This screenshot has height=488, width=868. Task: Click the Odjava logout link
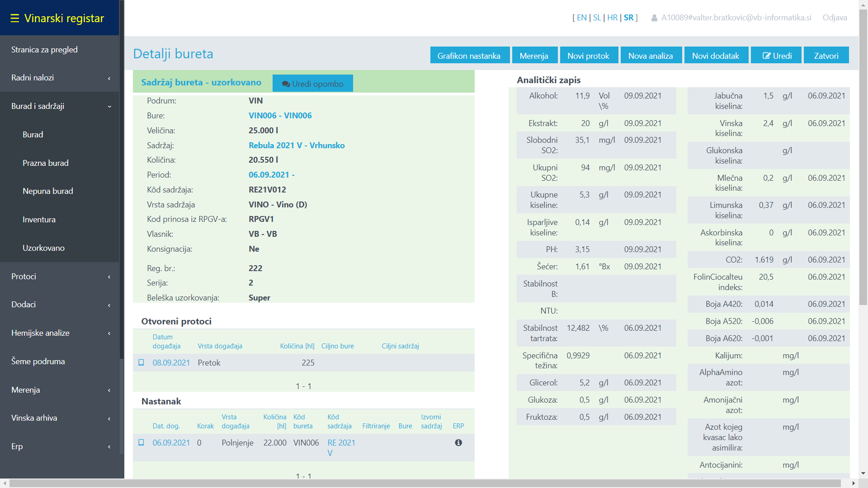click(835, 18)
